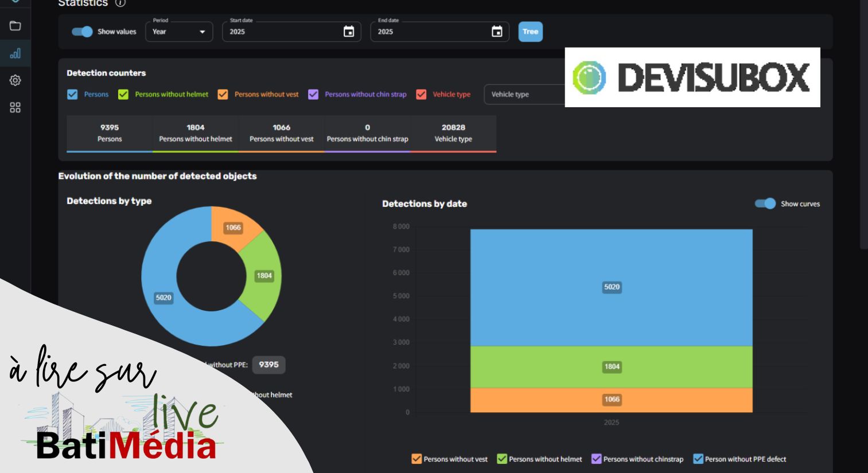Uncheck the Persons without helmet counter checkbox
Screen dimensions: 868x473
pos(123,95)
